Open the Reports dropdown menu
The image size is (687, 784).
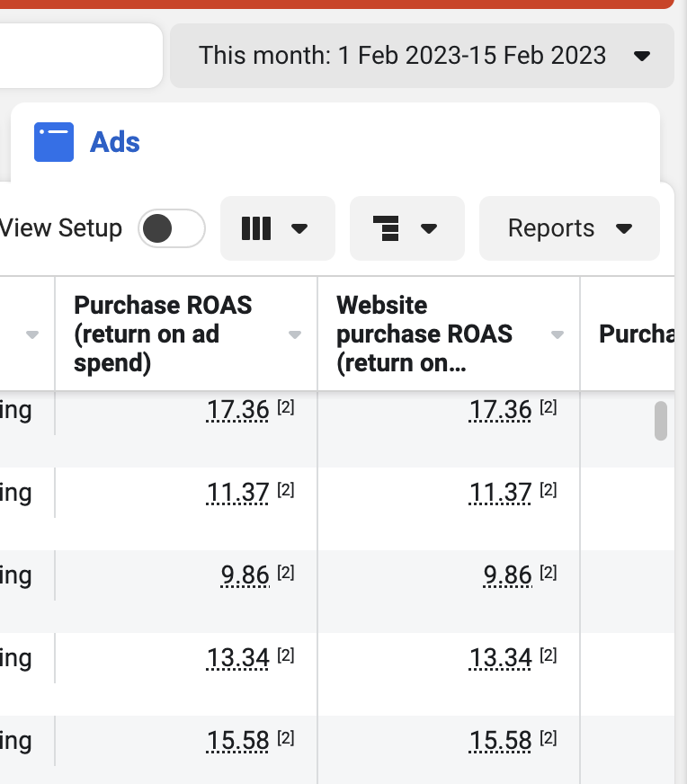tap(569, 228)
